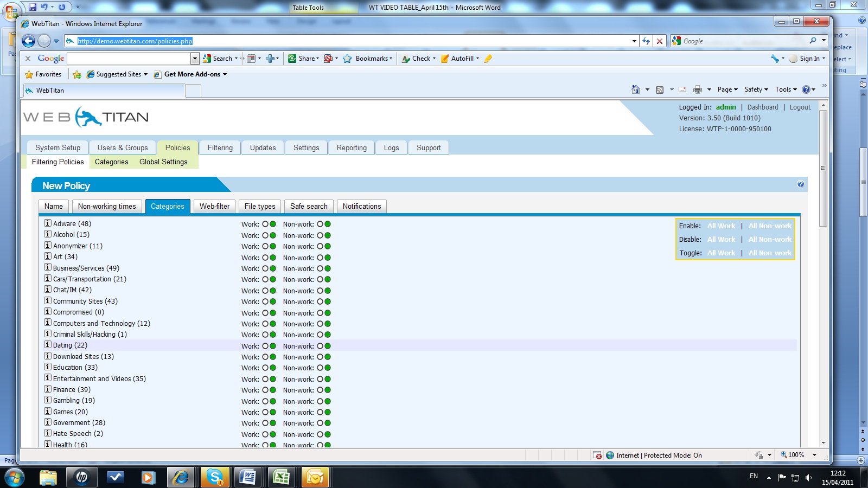Open info icon for Alcohol category

[x=48, y=234]
